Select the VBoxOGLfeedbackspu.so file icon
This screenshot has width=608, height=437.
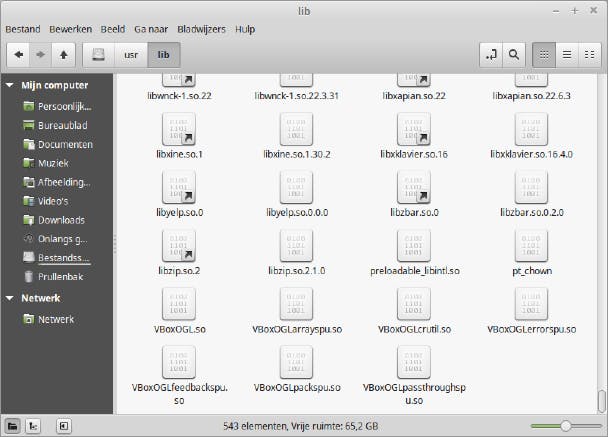click(179, 362)
